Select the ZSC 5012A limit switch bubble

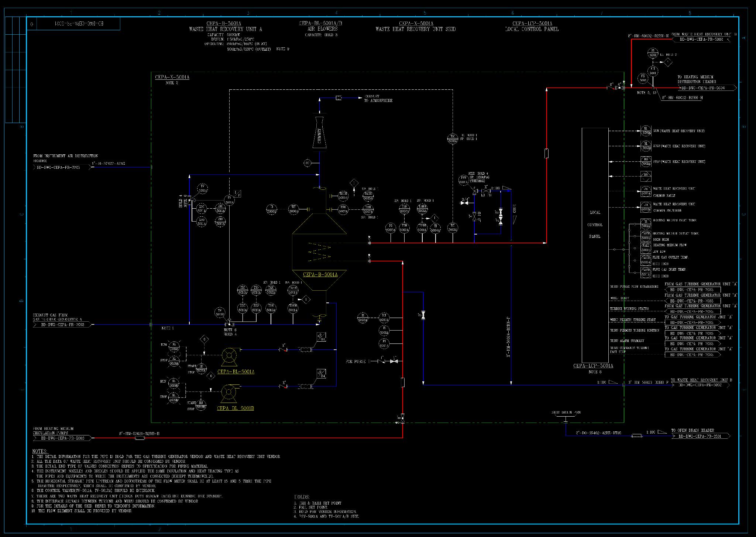click(243, 308)
